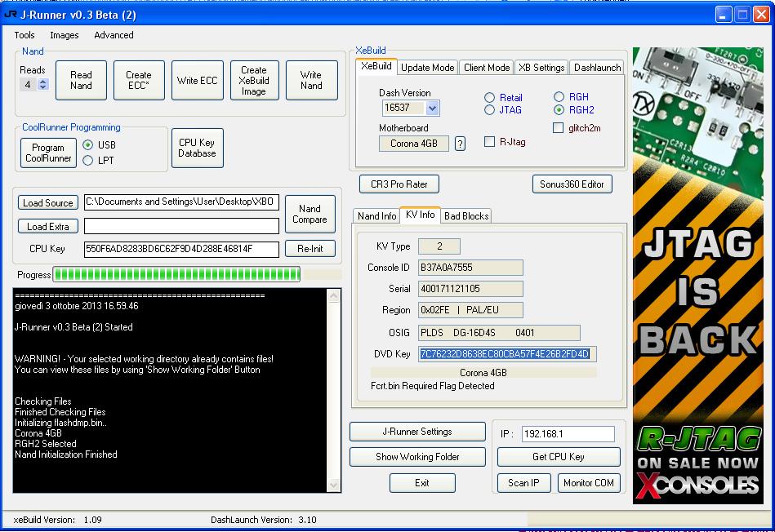Viewport: 775px width, 532px height.
Task: Click Program CoolRunner button
Action: click(48, 153)
